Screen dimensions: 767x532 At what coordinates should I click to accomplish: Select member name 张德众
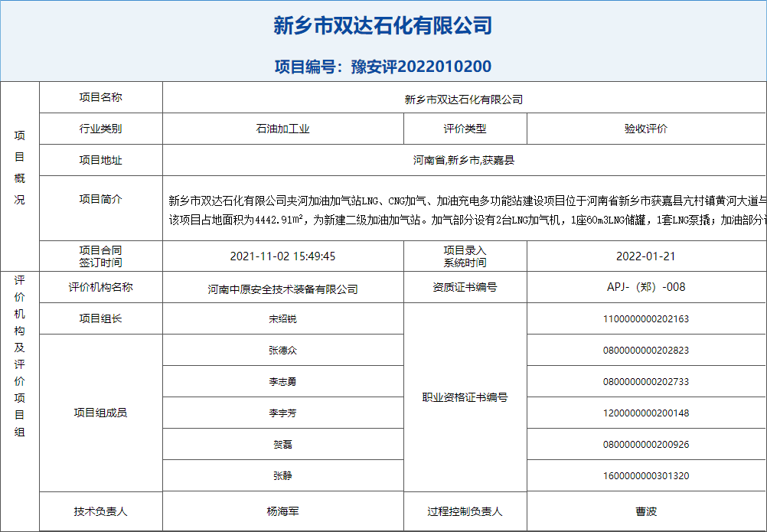(x=282, y=351)
